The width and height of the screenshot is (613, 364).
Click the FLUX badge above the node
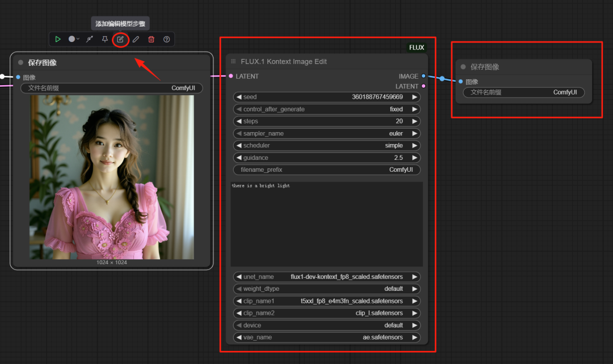click(x=417, y=47)
